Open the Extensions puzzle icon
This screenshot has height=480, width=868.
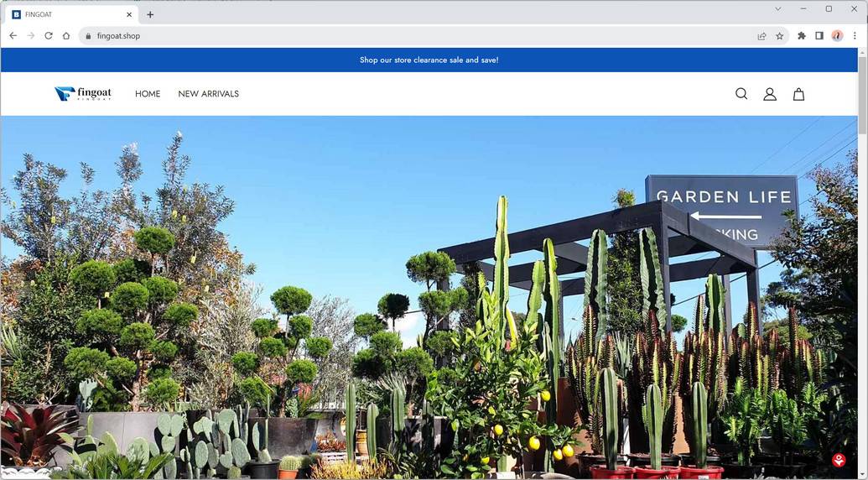801,36
